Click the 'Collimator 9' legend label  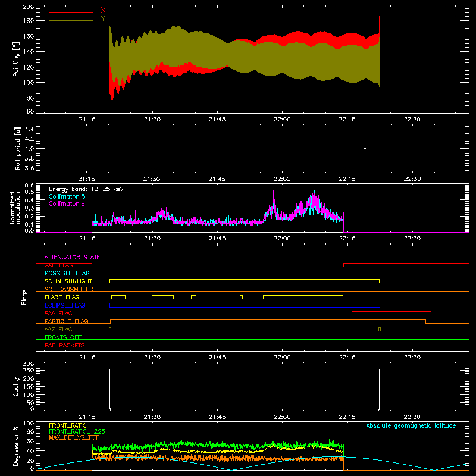(67, 203)
